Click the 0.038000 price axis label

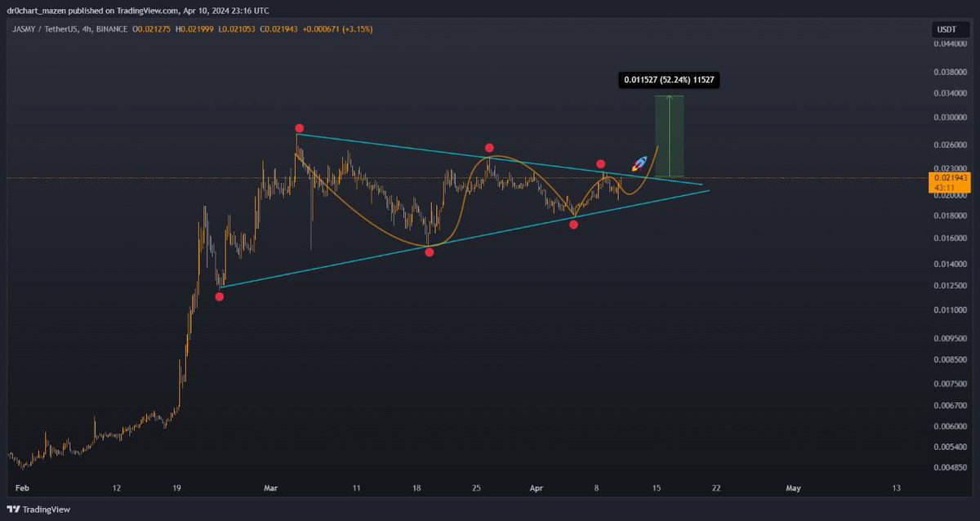pyautogui.click(x=949, y=70)
